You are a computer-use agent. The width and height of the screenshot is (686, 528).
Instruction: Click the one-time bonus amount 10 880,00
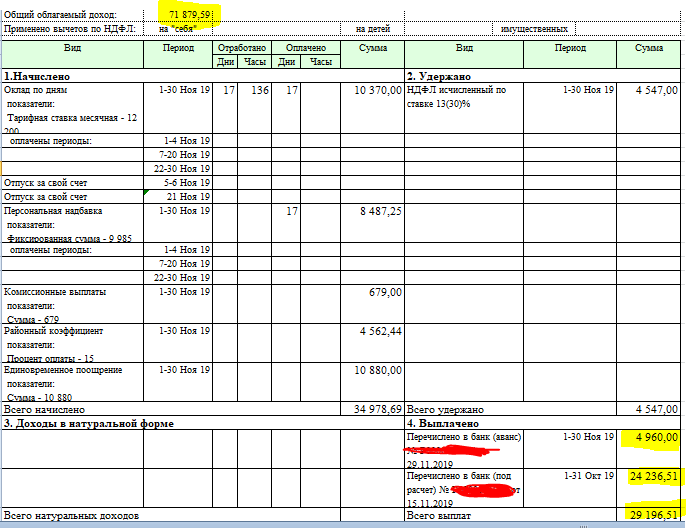coord(376,370)
